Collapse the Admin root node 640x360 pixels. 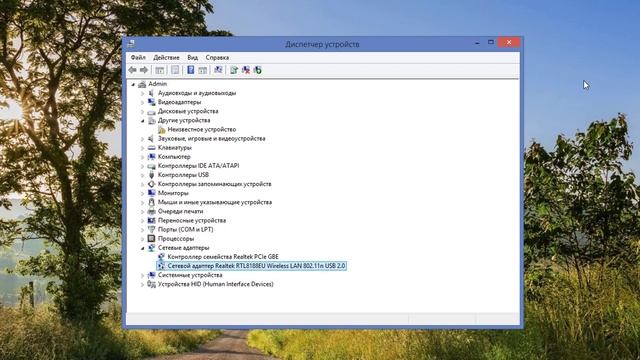[x=133, y=84]
